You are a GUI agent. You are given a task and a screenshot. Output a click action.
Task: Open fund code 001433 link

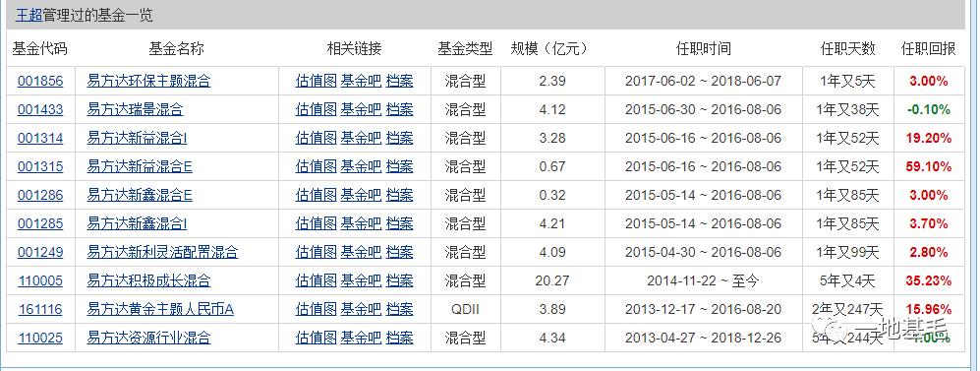[x=40, y=109]
